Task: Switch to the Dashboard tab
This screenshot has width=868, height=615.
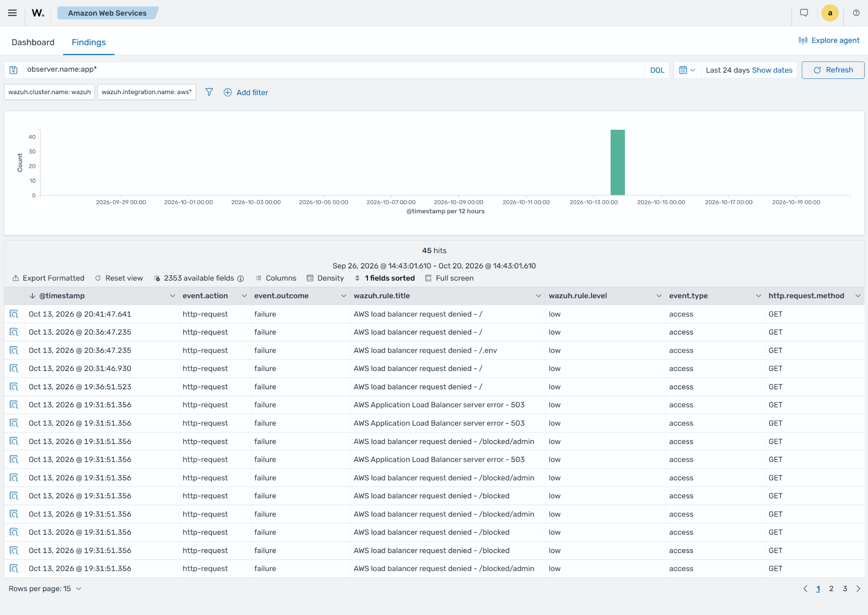Action: (x=33, y=42)
